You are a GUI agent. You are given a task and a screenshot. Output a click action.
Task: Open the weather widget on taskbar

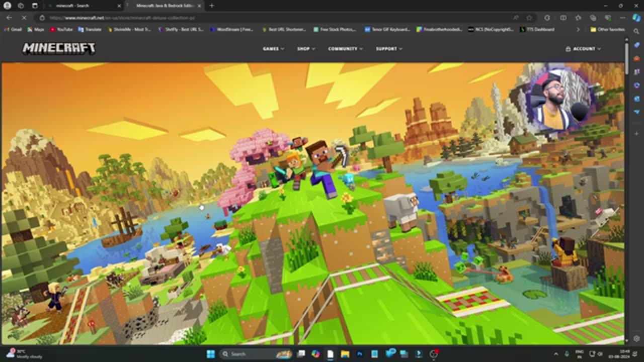point(25,354)
